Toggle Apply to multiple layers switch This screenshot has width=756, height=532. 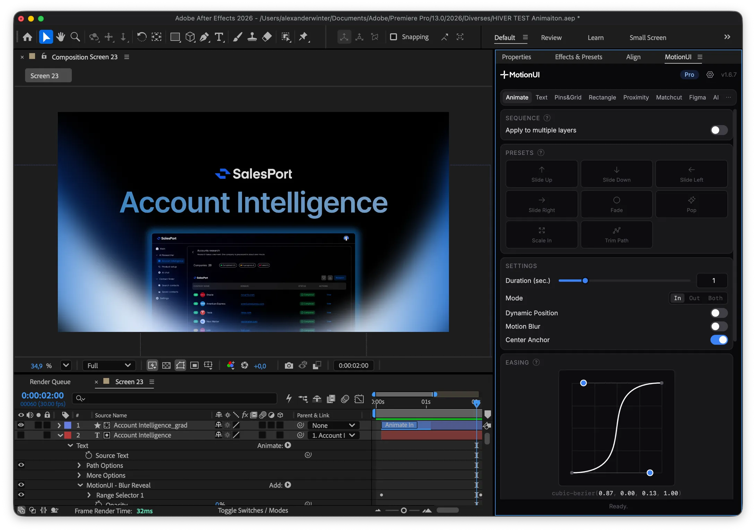tap(719, 130)
